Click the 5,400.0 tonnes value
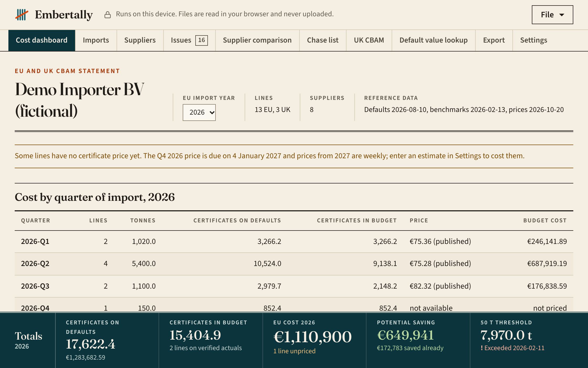588x368 pixels. [x=144, y=264]
